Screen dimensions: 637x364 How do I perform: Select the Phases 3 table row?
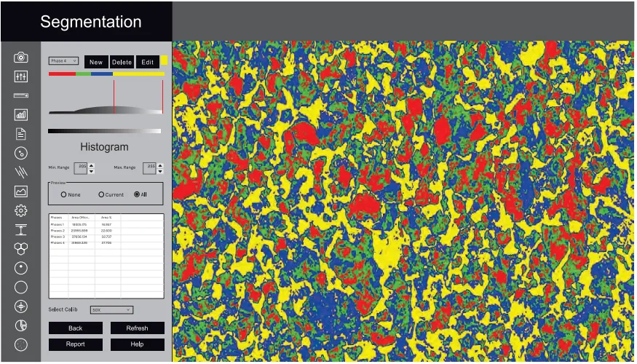click(x=106, y=237)
